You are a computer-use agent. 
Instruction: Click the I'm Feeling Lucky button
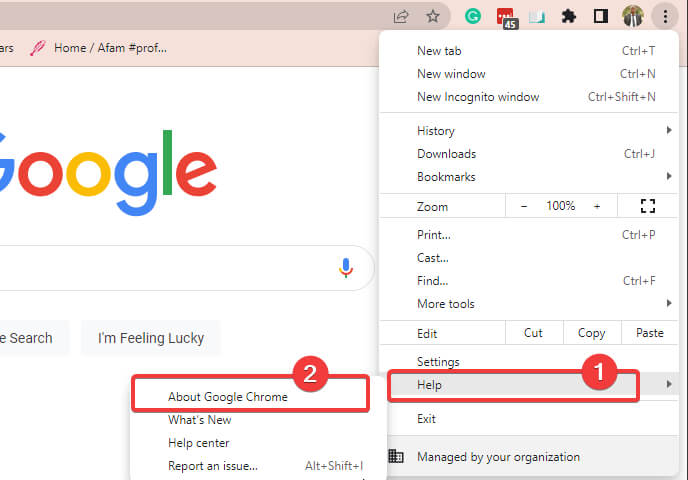[151, 338]
